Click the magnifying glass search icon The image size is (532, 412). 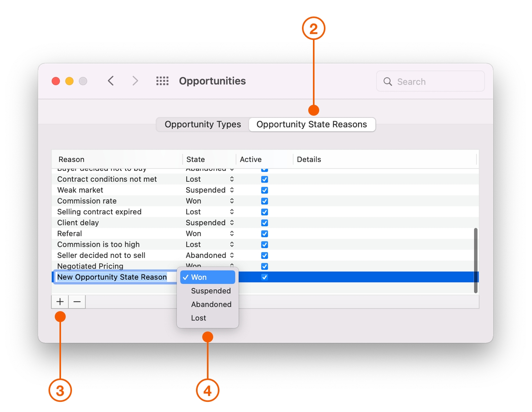pyautogui.click(x=388, y=81)
